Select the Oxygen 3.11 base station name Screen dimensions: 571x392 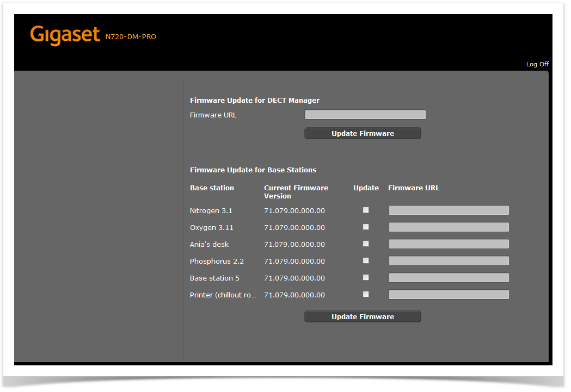pyautogui.click(x=211, y=228)
